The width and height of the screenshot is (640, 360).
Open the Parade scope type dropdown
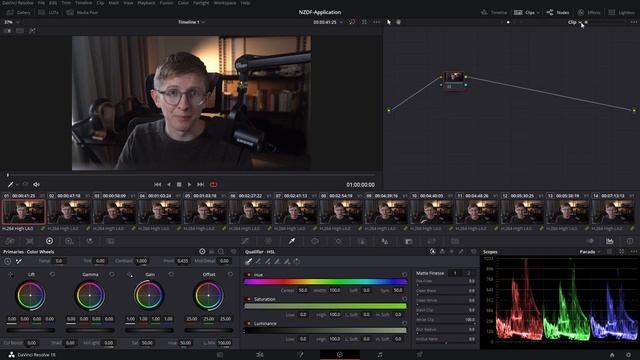tap(590, 252)
